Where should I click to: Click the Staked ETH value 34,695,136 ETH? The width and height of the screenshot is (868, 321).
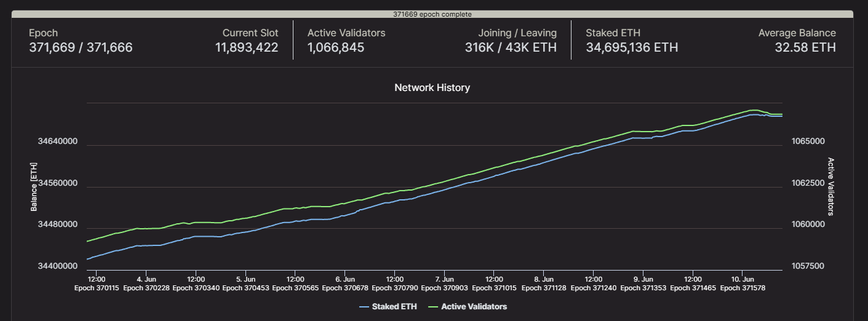(632, 47)
